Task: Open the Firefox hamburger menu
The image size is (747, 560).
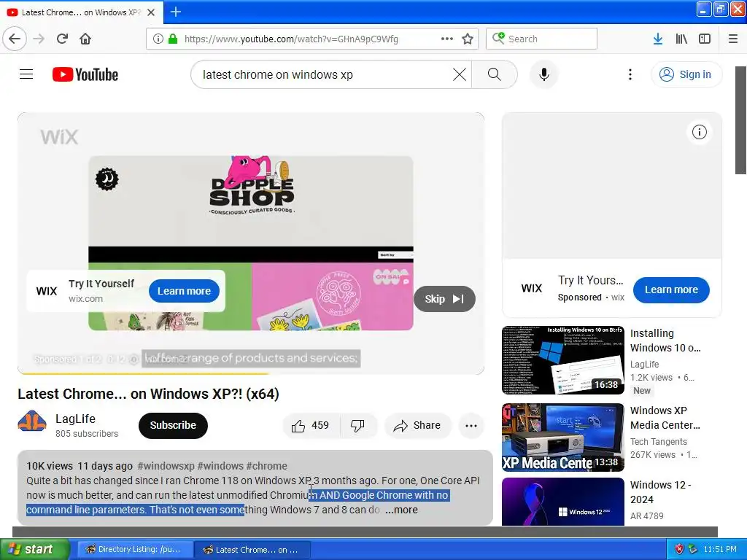Action: coord(733,39)
